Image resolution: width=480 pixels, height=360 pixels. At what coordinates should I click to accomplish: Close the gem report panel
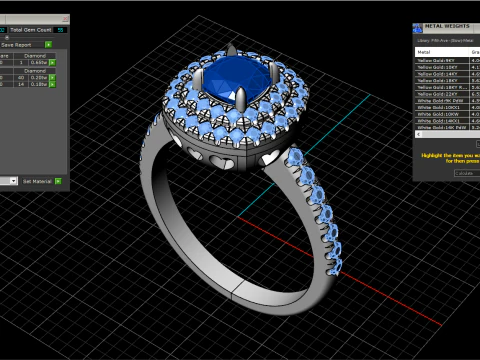pos(65,19)
